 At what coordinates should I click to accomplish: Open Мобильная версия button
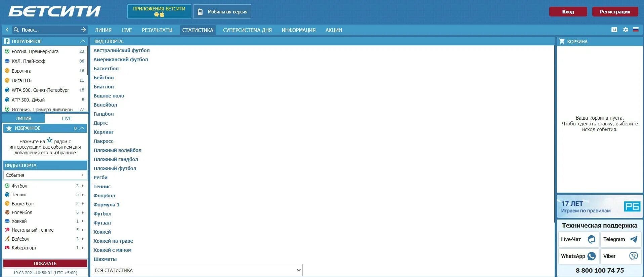coord(222,11)
